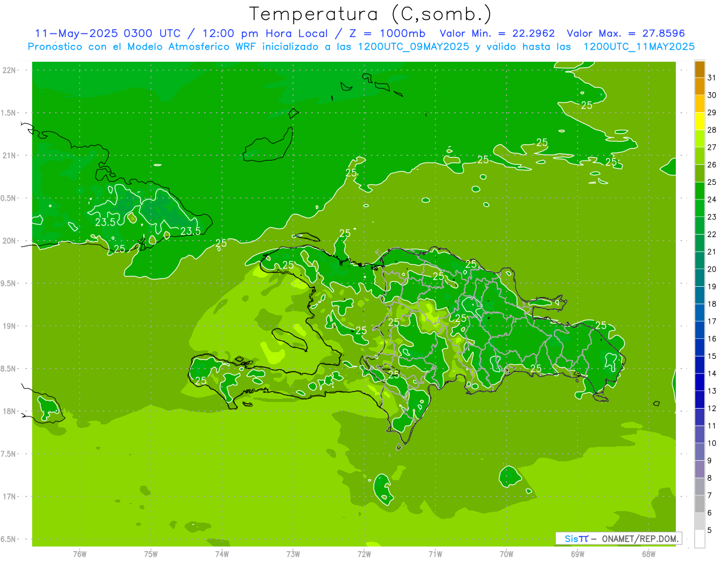Click the "76W" longitude axis label

point(79,554)
